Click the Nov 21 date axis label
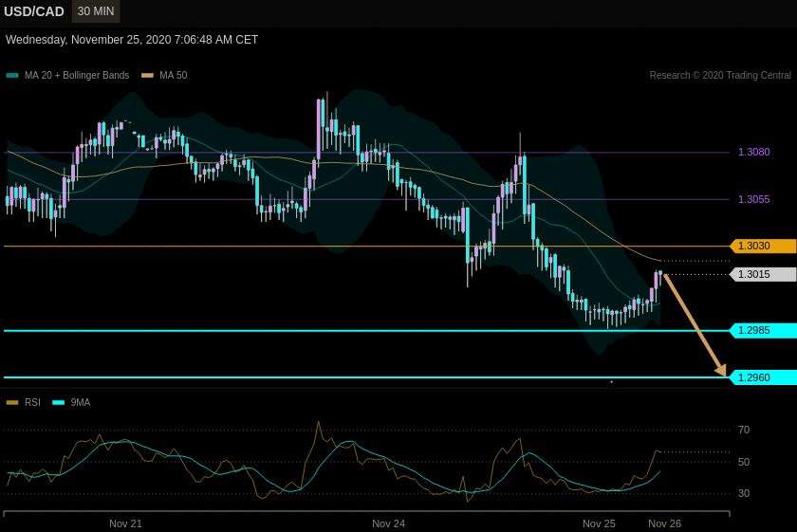Image resolution: width=797 pixels, height=532 pixels. pos(125,523)
